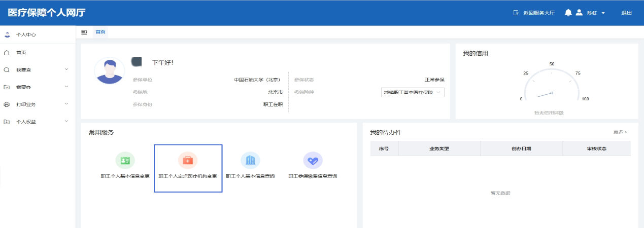644x228 pixels.
Task: Click the notification bell icon
Action: pos(568,13)
